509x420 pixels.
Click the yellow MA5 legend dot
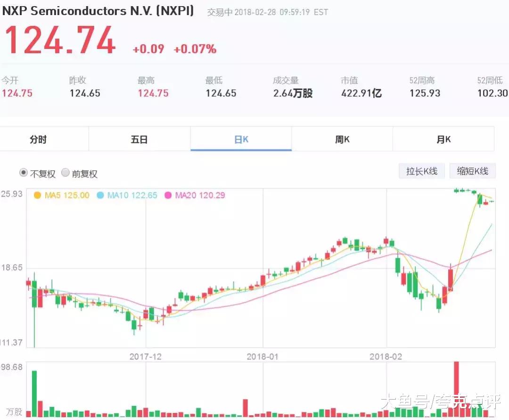(37, 196)
